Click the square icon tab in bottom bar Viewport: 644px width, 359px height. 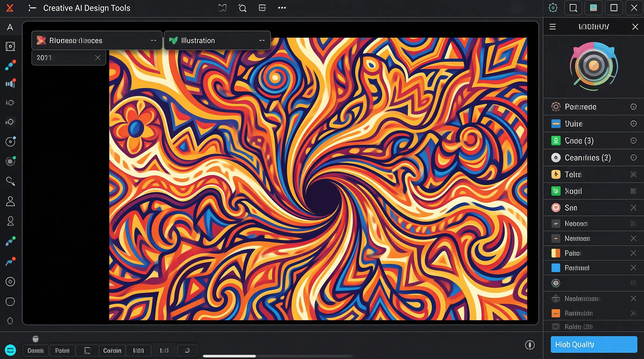tap(87, 351)
